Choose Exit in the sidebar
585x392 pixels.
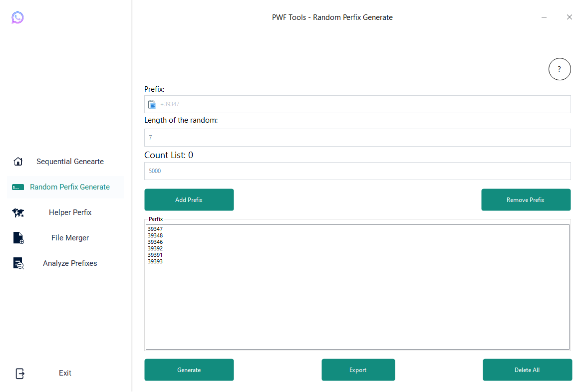(x=65, y=373)
